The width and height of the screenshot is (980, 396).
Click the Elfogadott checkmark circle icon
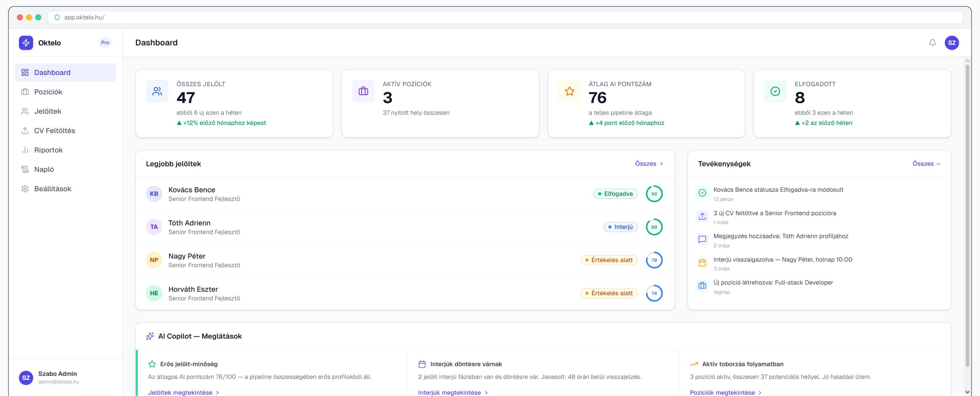(775, 91)
